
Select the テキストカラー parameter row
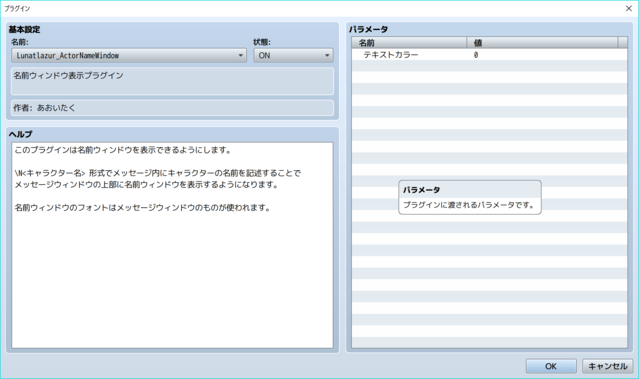(x=489, y=55)
